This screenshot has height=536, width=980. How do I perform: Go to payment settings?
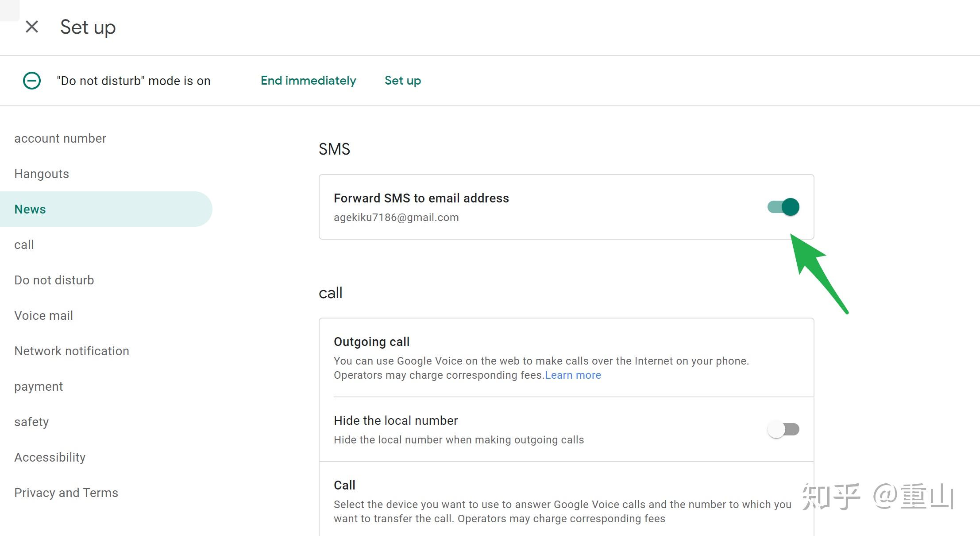[39, 386]
